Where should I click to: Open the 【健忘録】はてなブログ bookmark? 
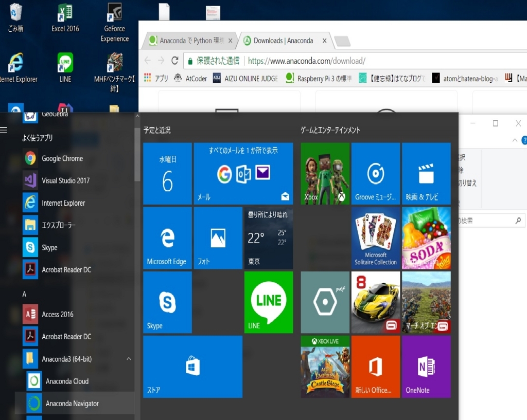[x=392, y=78]
